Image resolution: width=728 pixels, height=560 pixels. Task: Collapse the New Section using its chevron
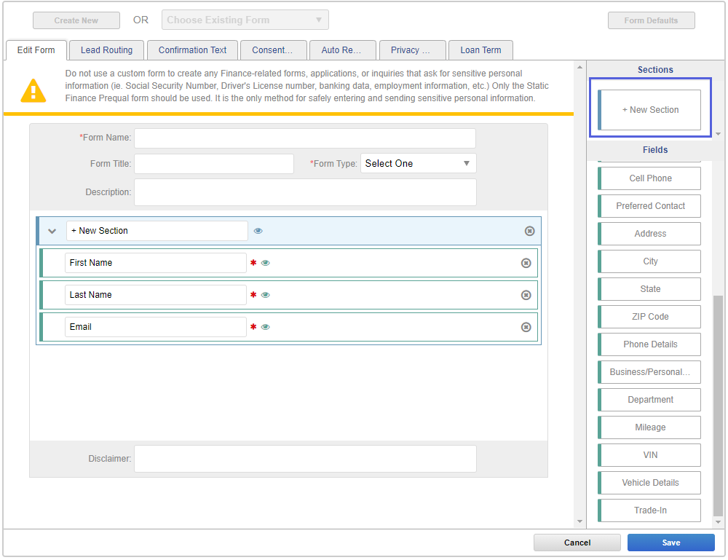tap(51, 230)
